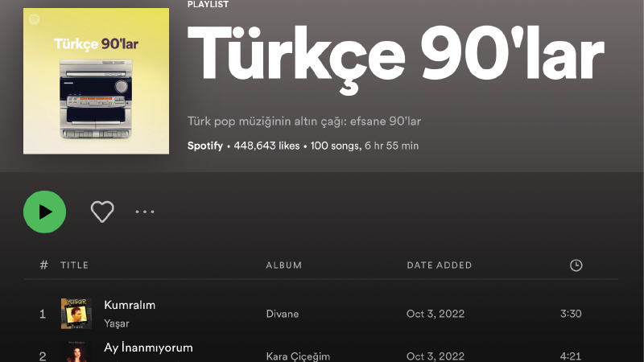Open the Spotify creator profile link
This screenshot has height=362, width=644.
pos(205,146)
